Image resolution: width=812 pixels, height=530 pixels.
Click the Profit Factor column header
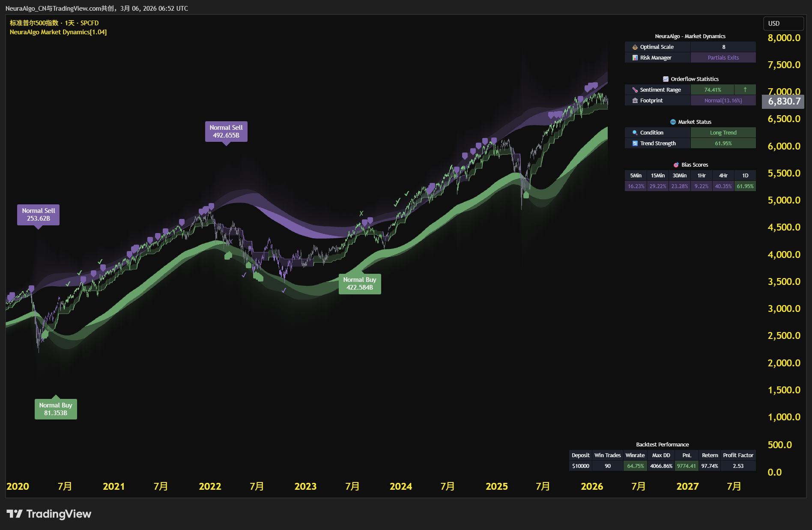[x=738, y=455]
